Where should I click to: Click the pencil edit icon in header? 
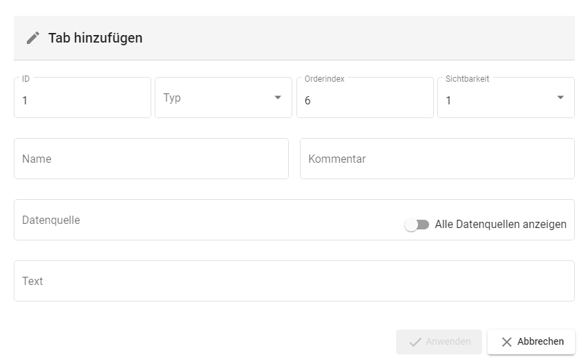tap(33, 38)
